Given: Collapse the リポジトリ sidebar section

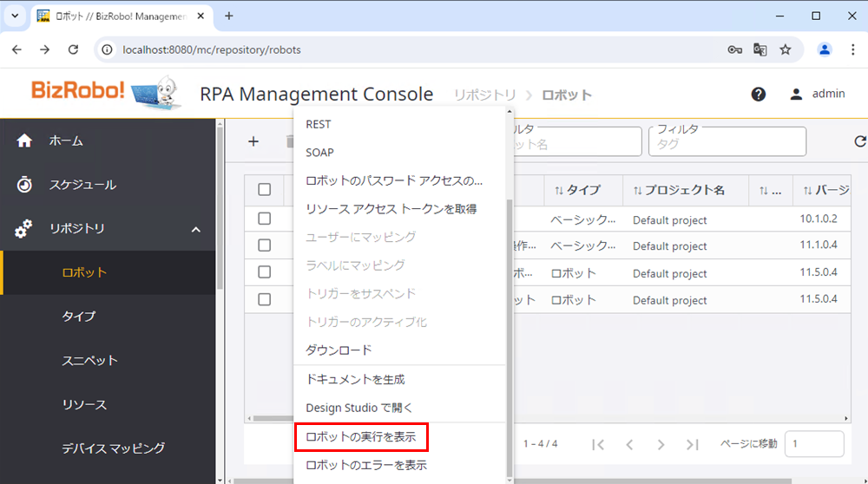Looking at the screenshot, I should [x=196, y=230].
